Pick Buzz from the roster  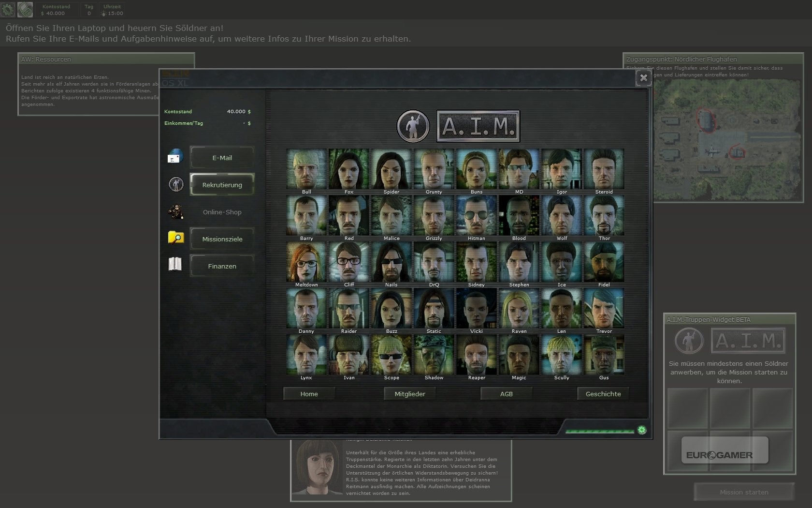391,308
